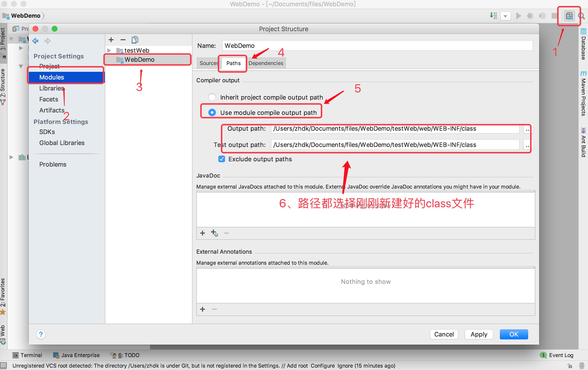This screenshot has height=370, width=588.
Task: Remove JavaDoc entry with minus
Action: pyautogui.click(x=226, y=233)
